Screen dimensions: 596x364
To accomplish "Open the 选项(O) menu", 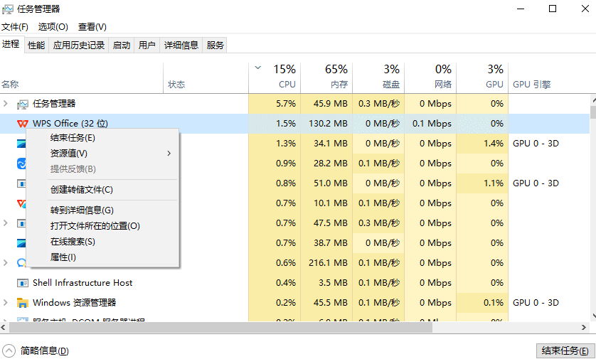I will pos(53,27).
